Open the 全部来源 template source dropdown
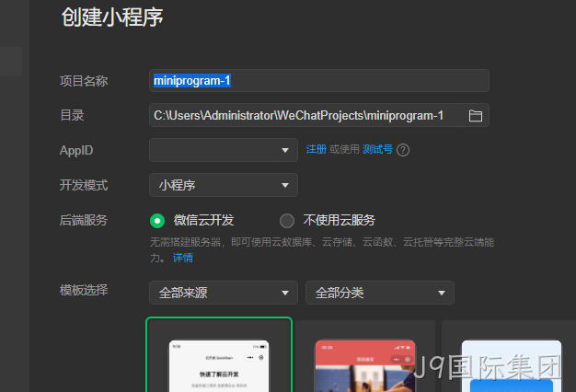The height and width of the screenshot is (392, 576). click(x=224, y=293)
